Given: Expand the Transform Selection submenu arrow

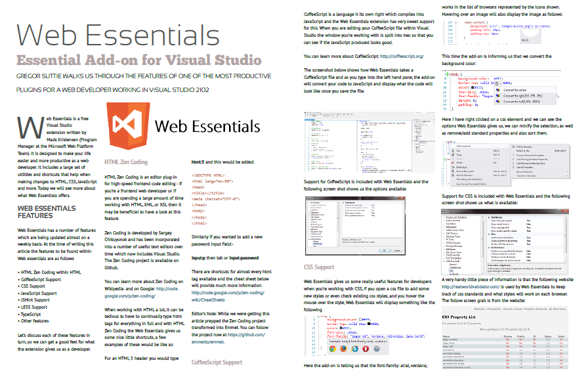Looking at the screenshot, I should pyautogui.click(x=567, y=176).
